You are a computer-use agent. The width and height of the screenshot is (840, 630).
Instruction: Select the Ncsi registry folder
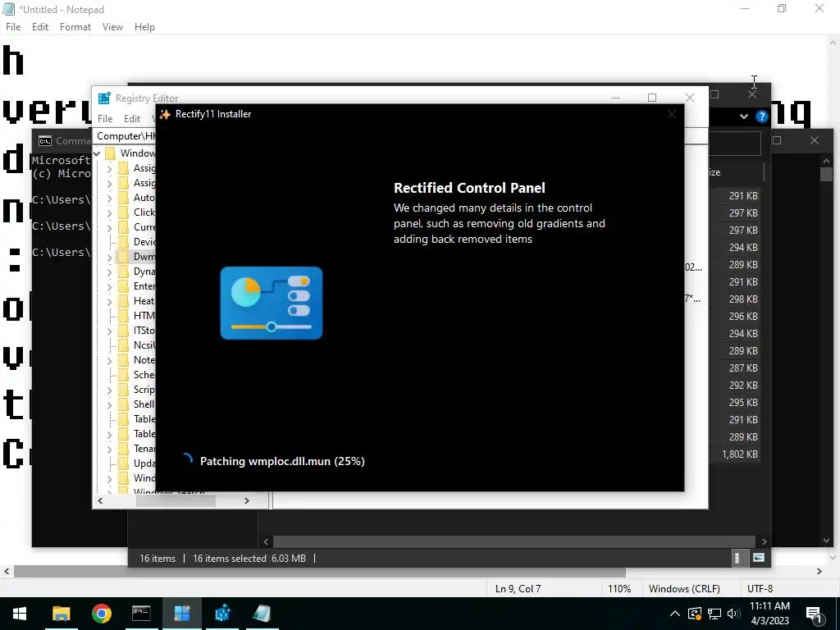(x=137, y=345)
